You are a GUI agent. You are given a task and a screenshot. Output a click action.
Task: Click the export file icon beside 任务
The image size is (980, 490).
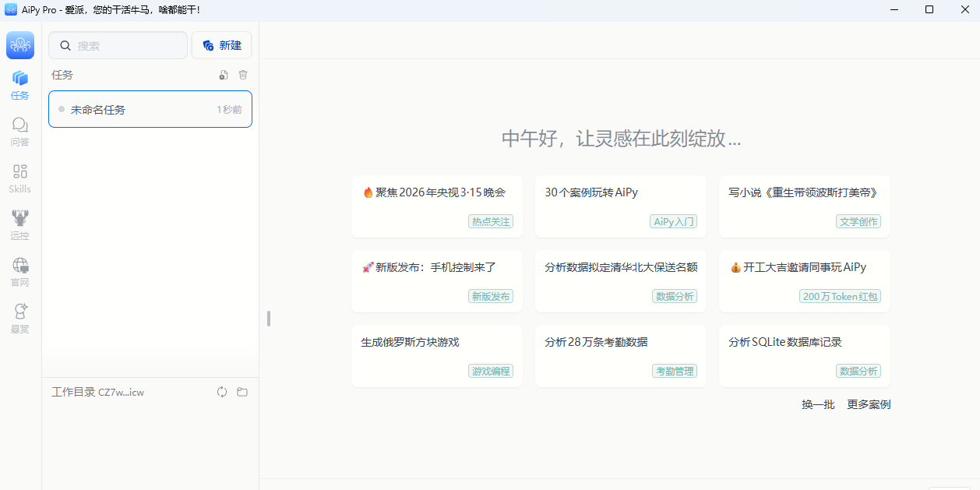pyautogui.click(x=224, y=75)
